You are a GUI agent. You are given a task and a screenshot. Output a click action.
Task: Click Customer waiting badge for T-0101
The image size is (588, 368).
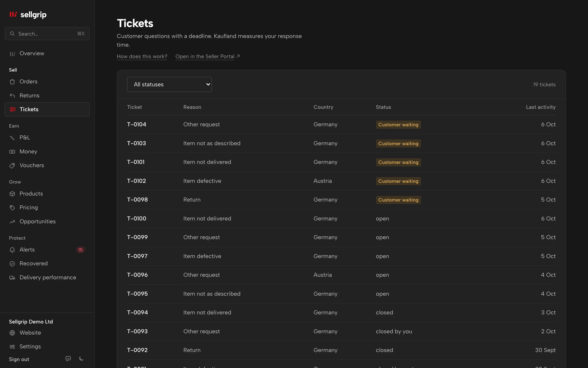398,162
